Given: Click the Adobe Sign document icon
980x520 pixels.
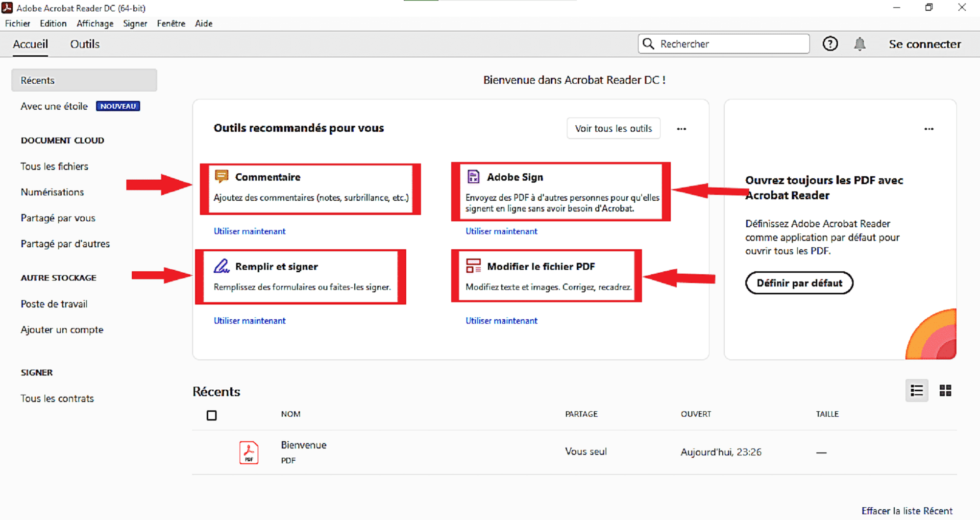Looking at the screenshot, I should pos(473,176).
